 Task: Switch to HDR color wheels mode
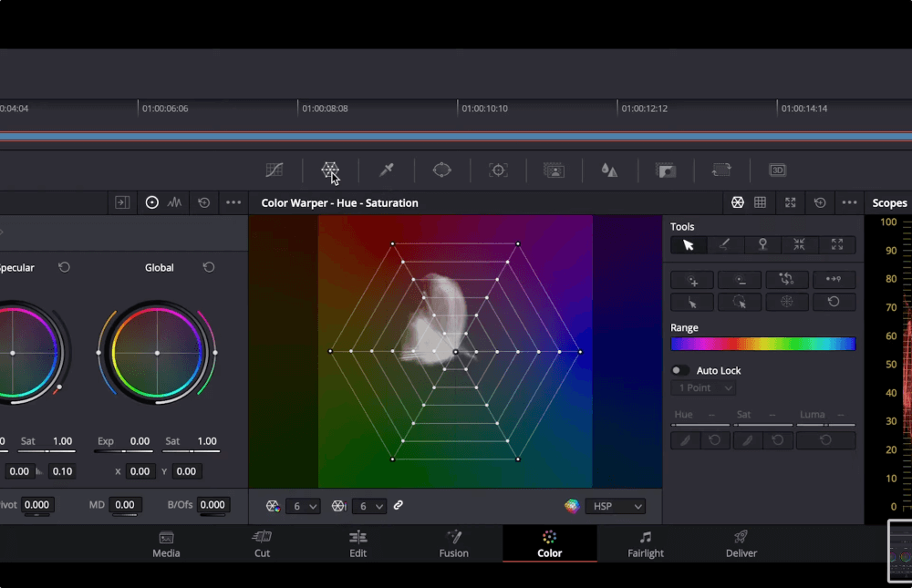click(x=151, y=202)
